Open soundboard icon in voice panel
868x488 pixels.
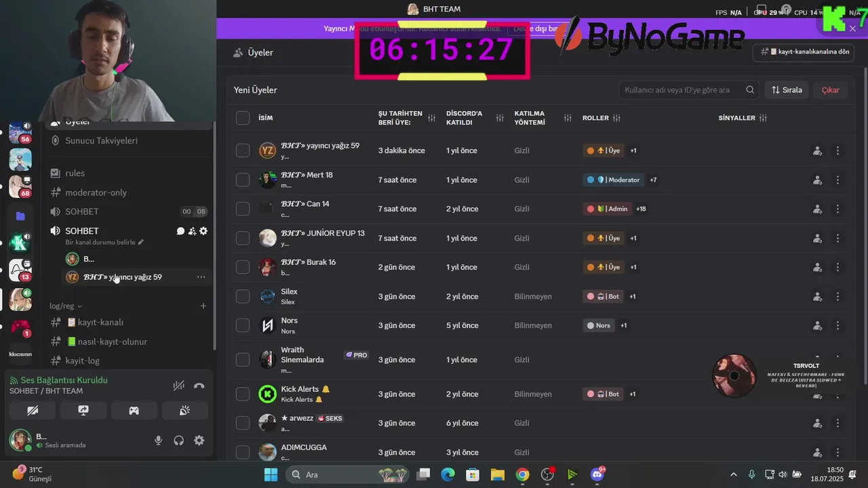click(184, 410)
